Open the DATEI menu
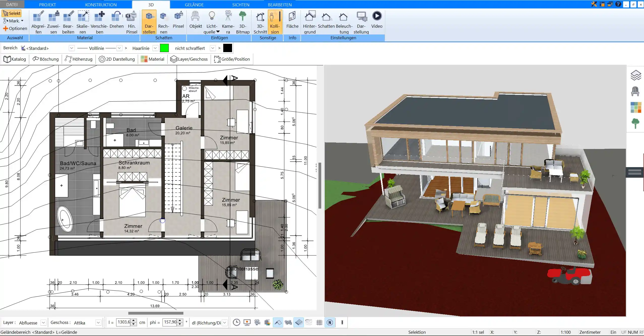 (12, 5)
